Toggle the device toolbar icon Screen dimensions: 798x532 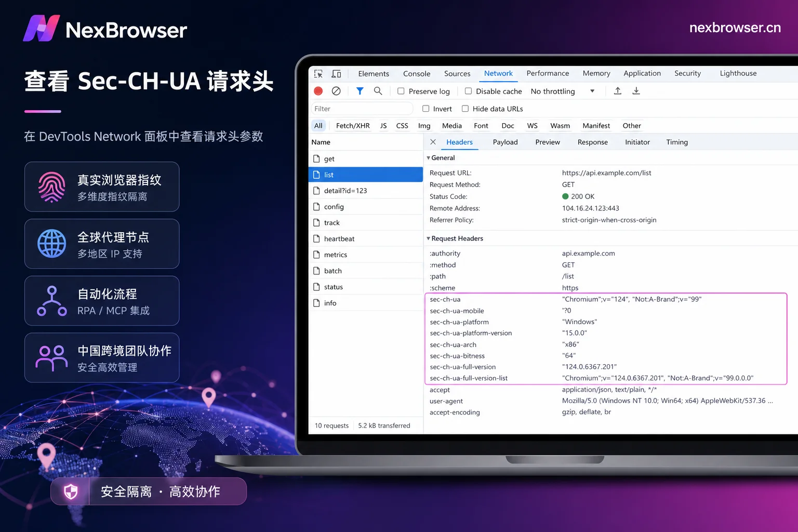pos(336,74)
